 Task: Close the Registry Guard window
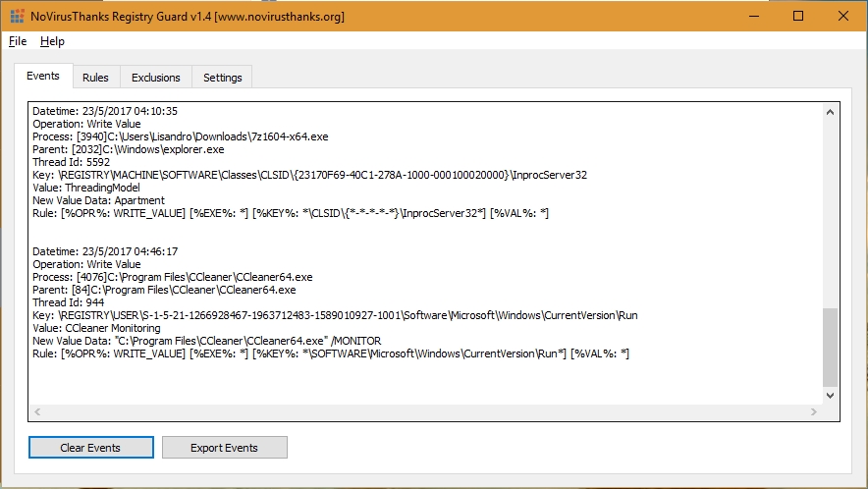pyautogui.click(x=843, y=16)
